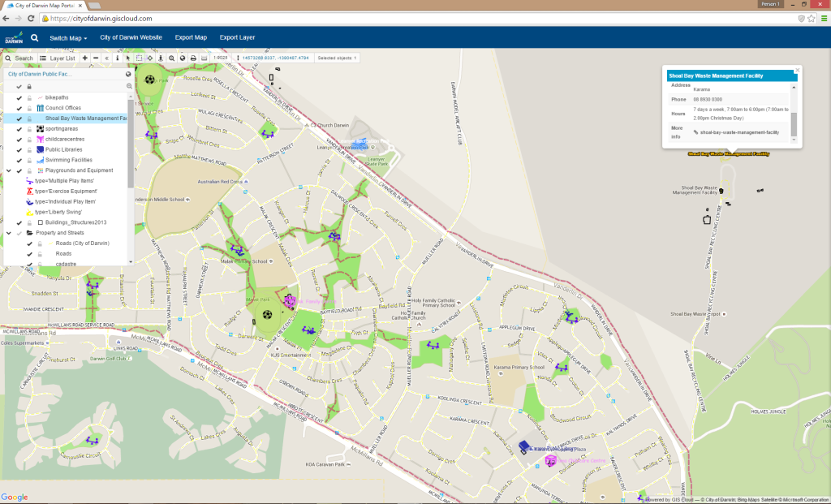The width and height of the screenshot is (831, 504).
Task: Click the browser back arrow
Action: (x=6, y=19)
